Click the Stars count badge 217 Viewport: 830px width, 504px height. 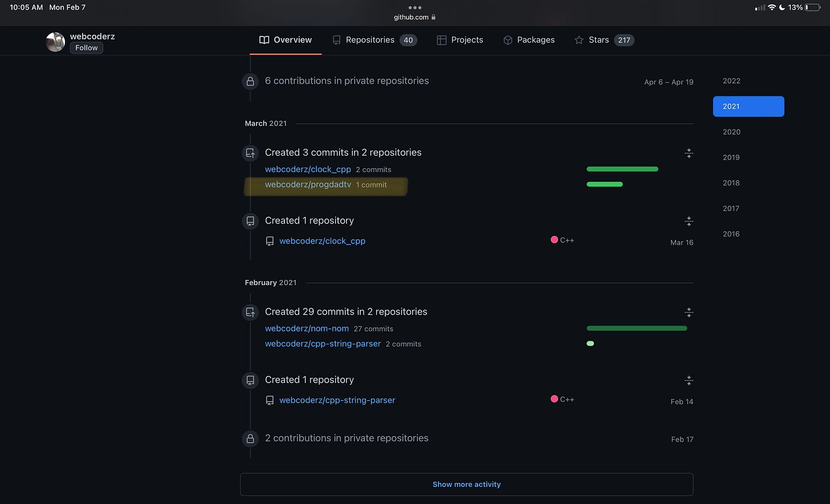624,40
